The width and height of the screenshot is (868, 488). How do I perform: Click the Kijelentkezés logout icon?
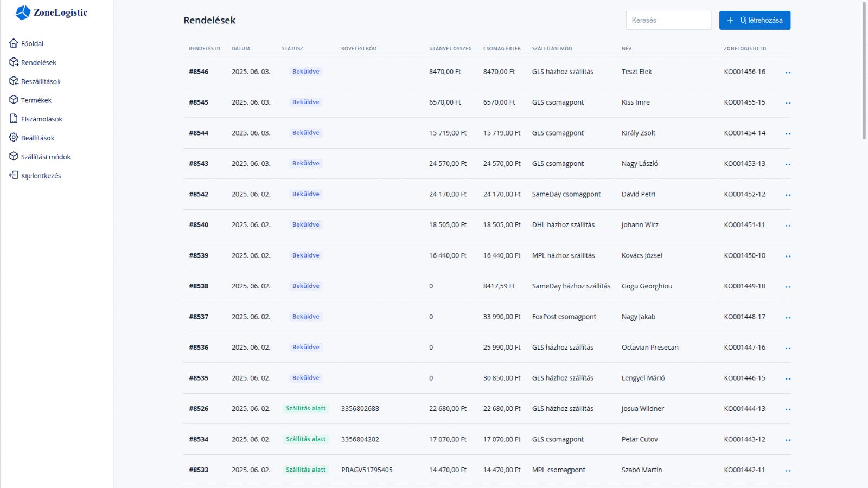tap(14, 175)
